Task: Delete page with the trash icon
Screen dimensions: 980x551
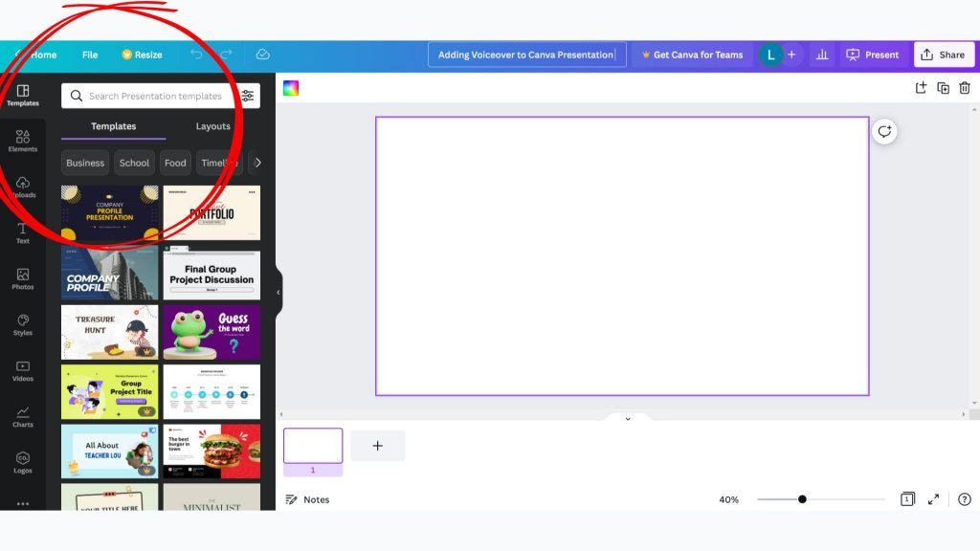Action: click(x=965, y=88)
